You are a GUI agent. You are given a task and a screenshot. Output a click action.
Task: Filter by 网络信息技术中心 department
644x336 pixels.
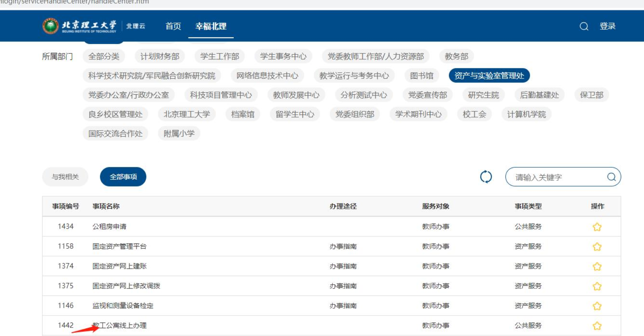coord(267,76)
